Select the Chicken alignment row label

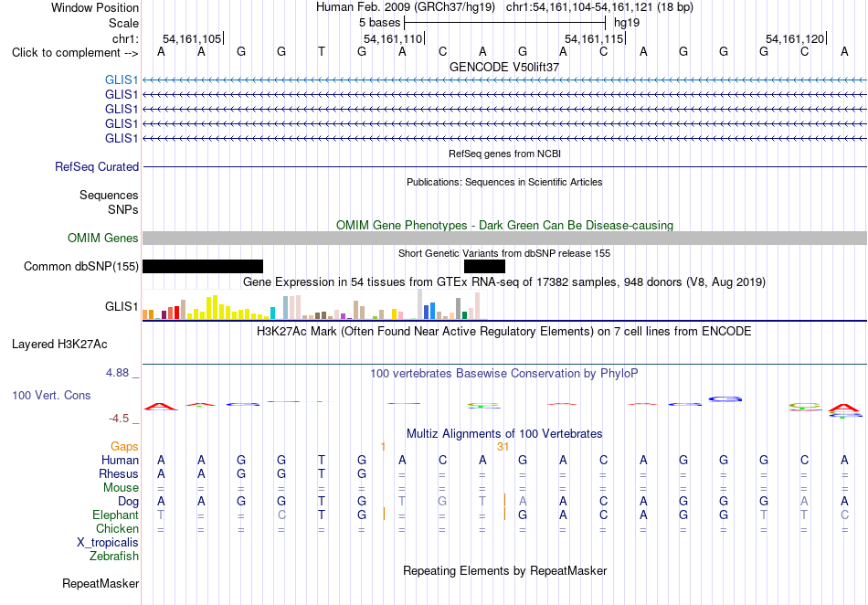(x=117, y=528)
